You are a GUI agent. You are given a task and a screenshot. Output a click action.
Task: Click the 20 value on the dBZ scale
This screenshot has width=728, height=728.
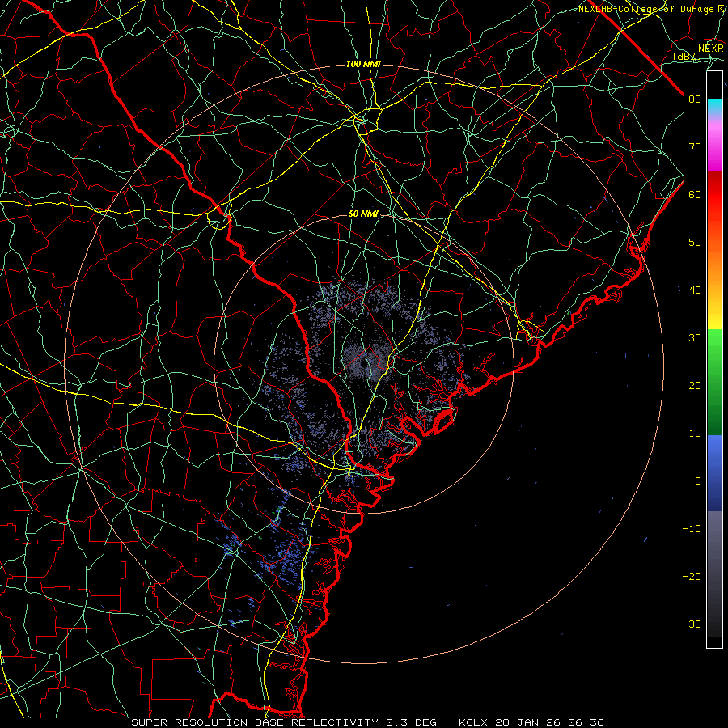[x=695, y=386]
